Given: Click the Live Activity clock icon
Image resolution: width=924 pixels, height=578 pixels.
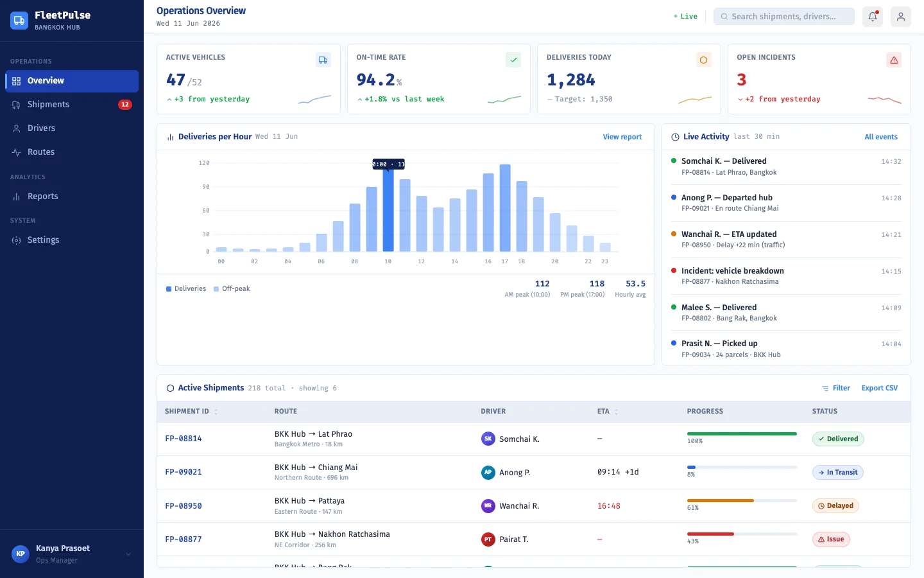Looking at the screenshot, I should point(675,137).
